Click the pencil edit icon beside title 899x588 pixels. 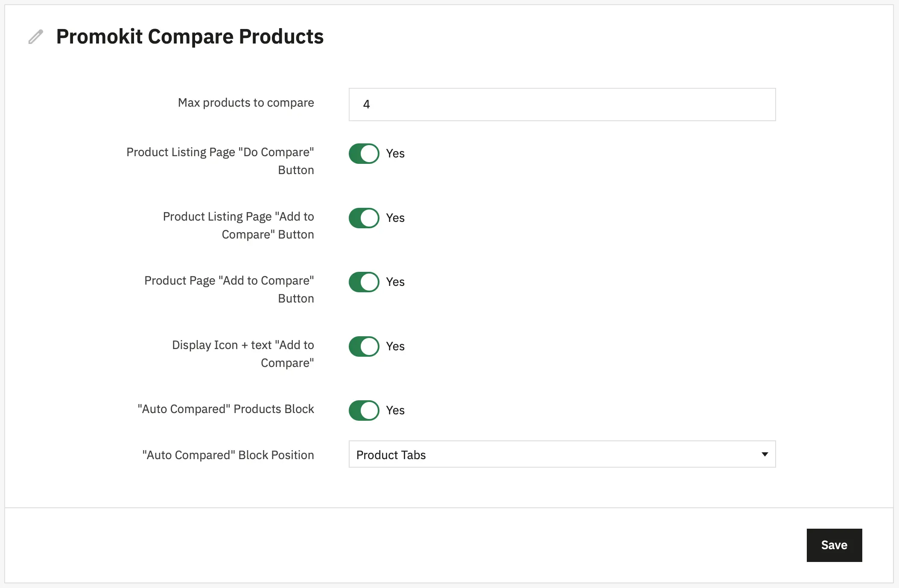36,37
